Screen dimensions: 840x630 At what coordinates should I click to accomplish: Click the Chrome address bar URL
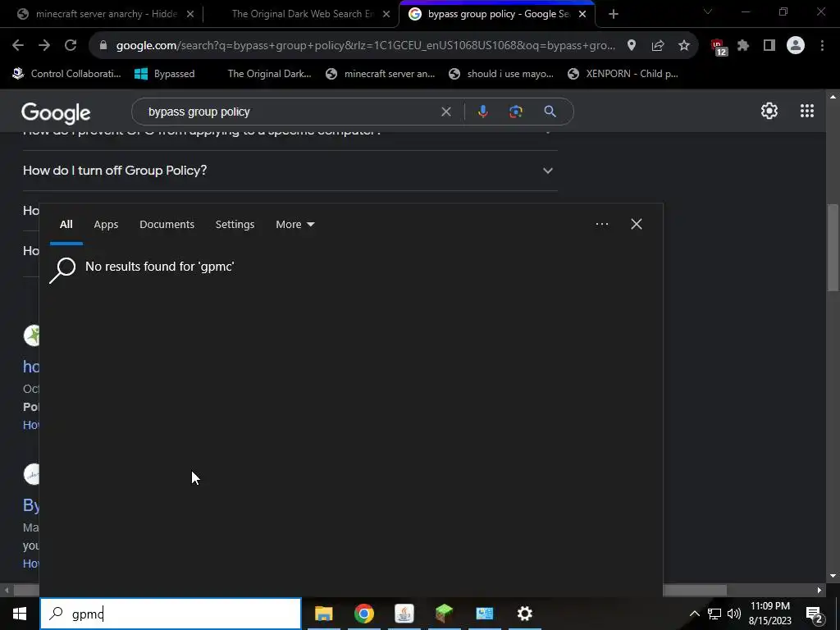tap(365, 46)
